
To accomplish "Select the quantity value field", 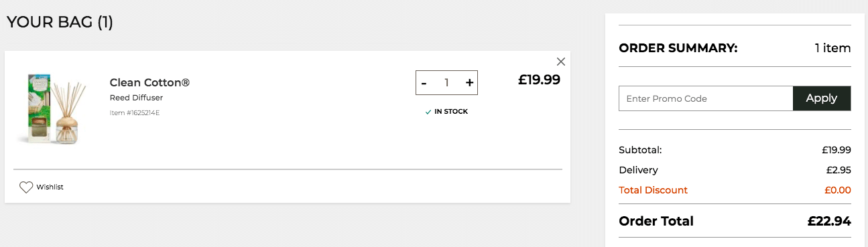I will (x=446, y=83).
